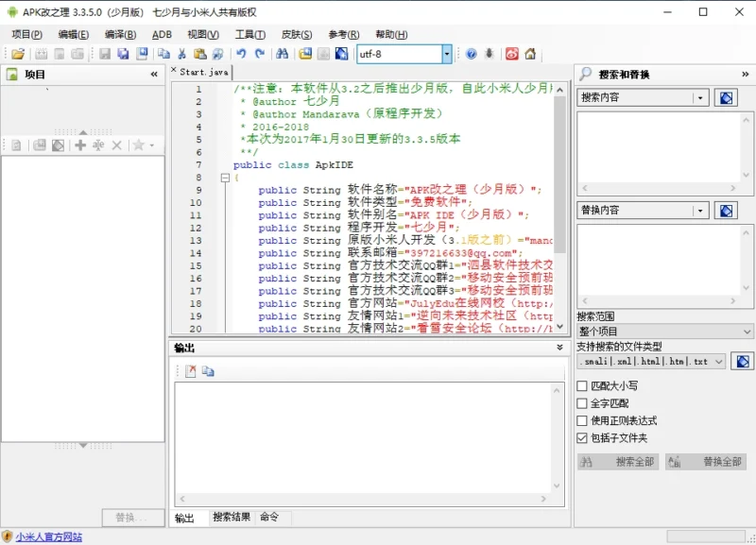Click the undo toolbar icon
Image resolution: width=756 pixels, height=545 pixels.
click(x=243, y=54)
